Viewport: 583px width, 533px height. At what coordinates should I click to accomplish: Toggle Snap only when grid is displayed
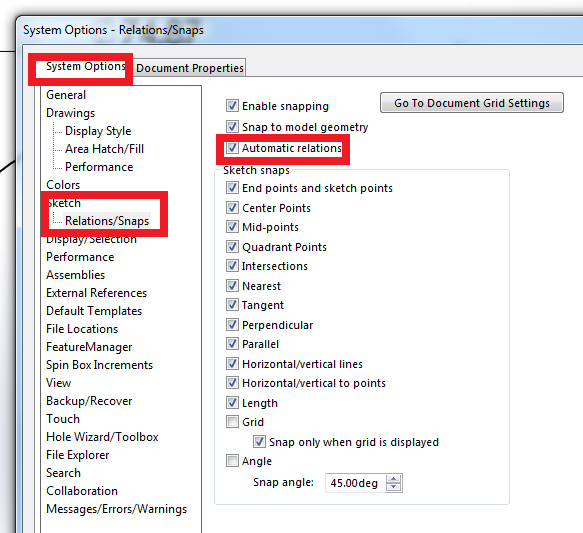click(x=259, y=442)
